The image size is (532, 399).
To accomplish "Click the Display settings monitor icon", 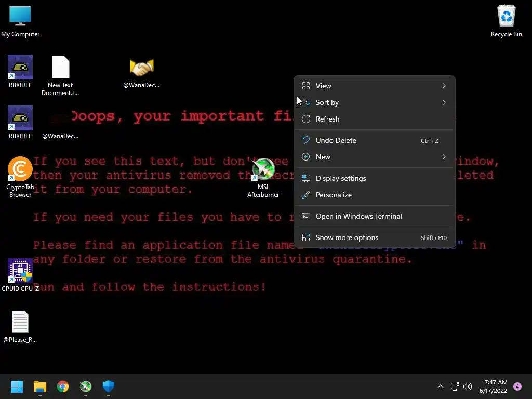I will click(x=306, y=178).
